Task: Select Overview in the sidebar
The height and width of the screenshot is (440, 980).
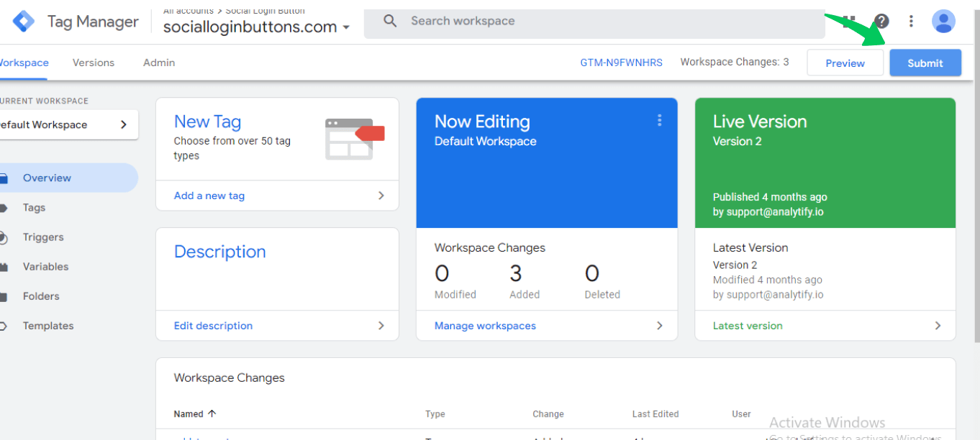Action: [69, 178]
